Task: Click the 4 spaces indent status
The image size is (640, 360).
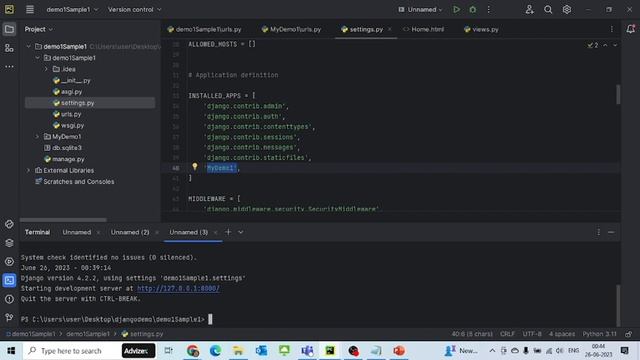Action: click(x=562, y=334)
